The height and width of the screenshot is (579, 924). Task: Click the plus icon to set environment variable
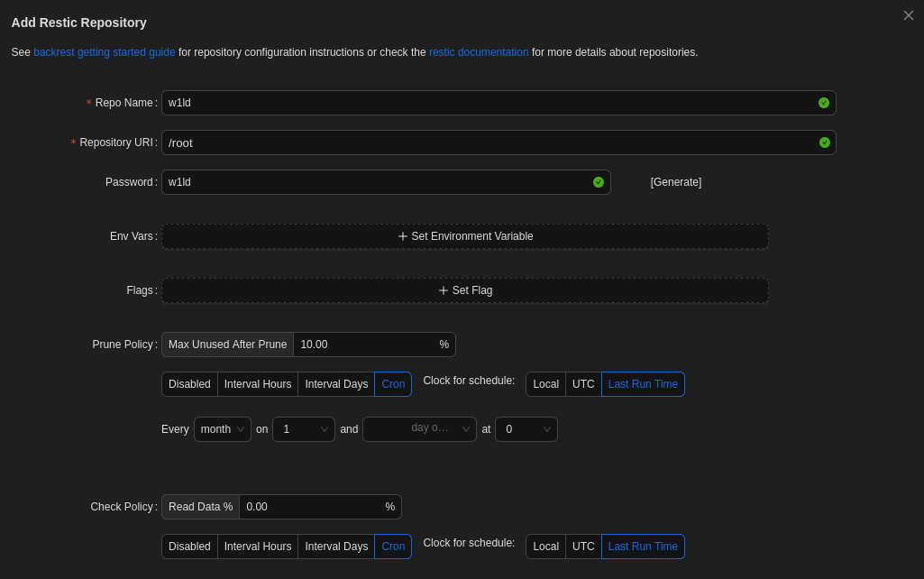pyautogui.click(x=403, y=236)
